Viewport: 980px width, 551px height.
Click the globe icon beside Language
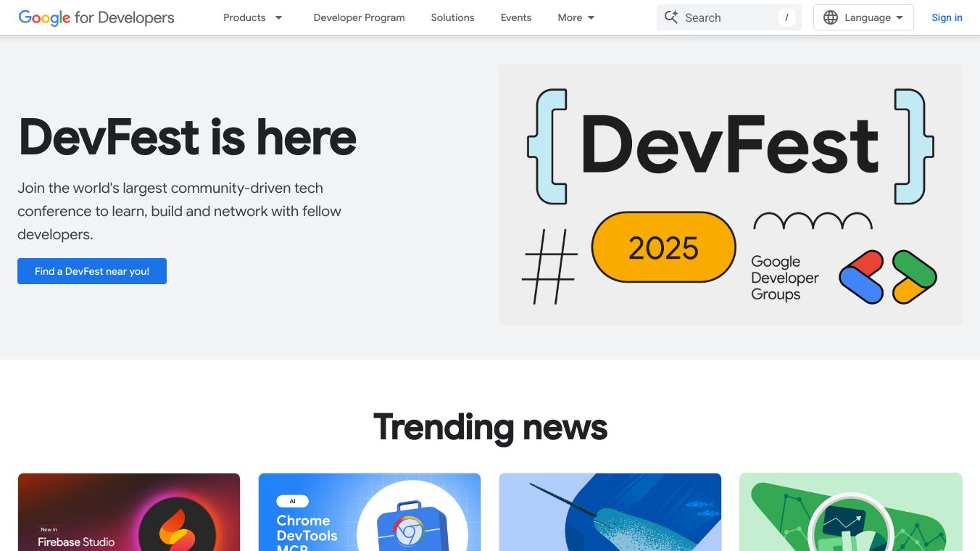click(x=831, y=17)
